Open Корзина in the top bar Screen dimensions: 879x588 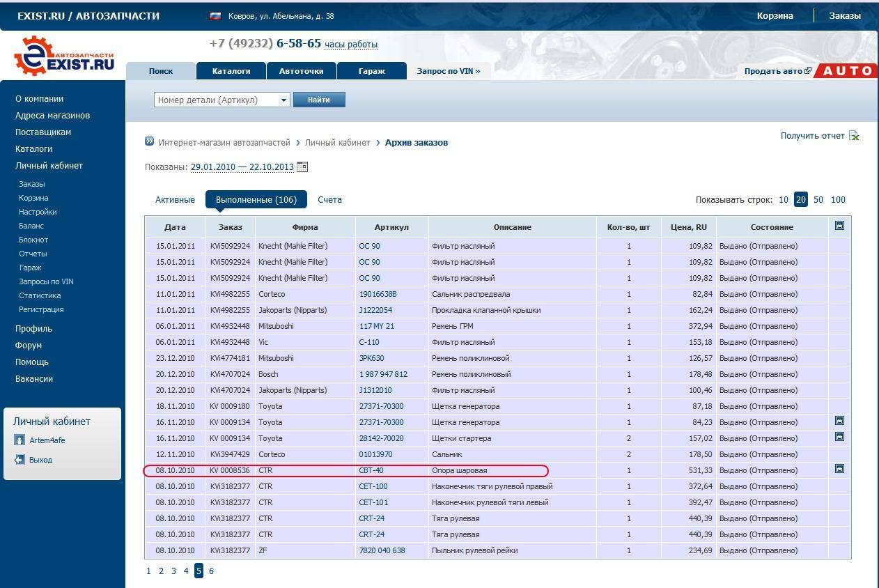tap(775, 16)
